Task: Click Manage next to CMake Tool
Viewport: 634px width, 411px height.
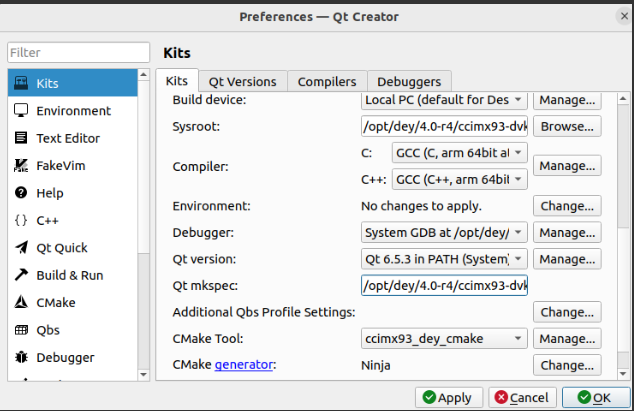Action: (x=567, y=339)
